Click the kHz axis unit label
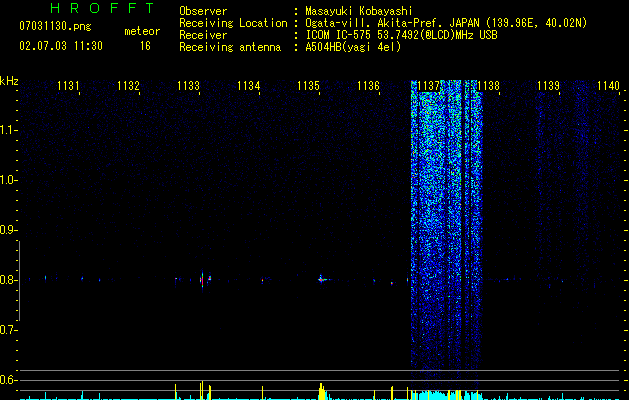 coord(9,81)
